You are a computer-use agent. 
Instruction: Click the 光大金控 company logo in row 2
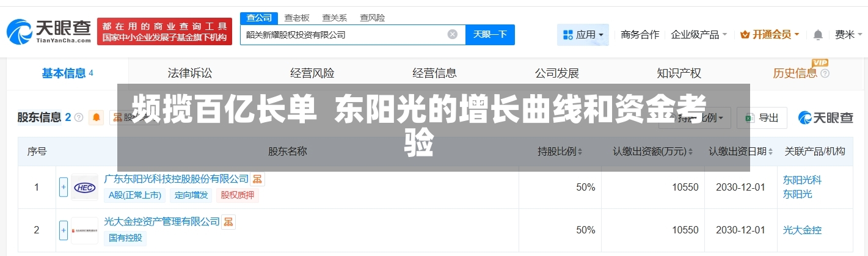pos(84,230)
